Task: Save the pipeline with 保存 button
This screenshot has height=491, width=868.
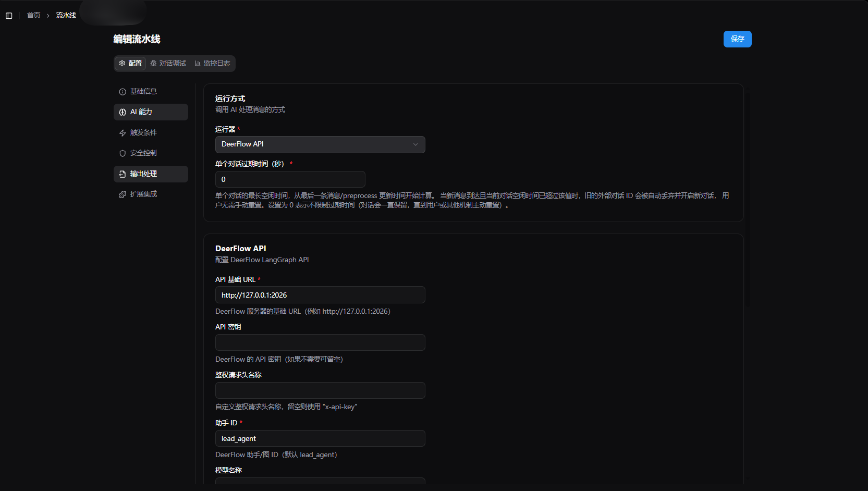Action: click(x=737, y=39)
